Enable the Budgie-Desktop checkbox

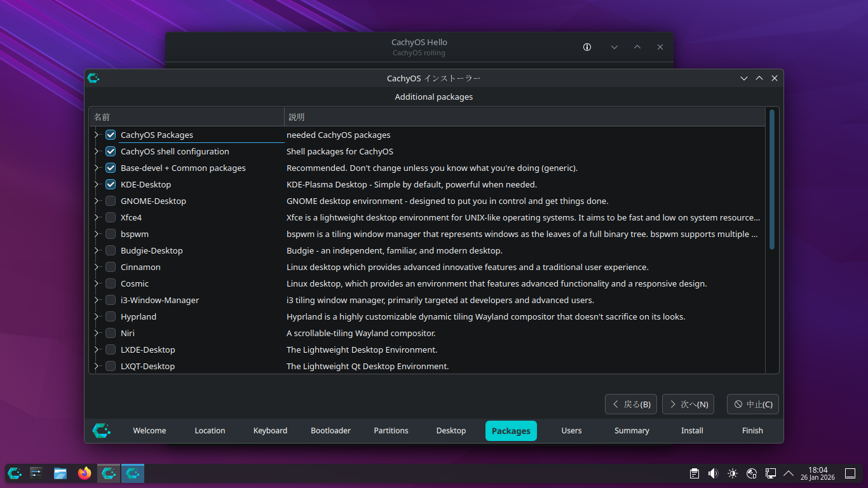point(111,250)
